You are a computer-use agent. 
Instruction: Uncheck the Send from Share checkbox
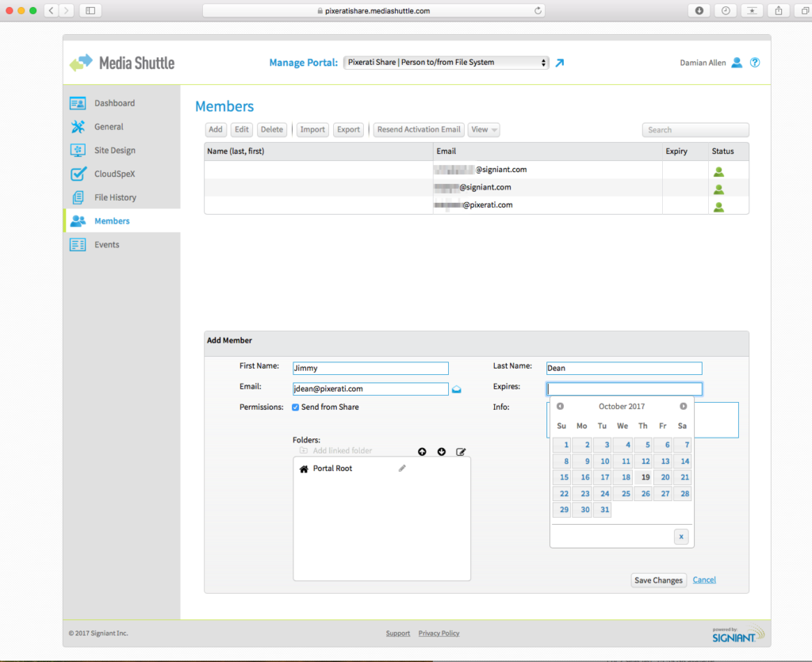296,408
